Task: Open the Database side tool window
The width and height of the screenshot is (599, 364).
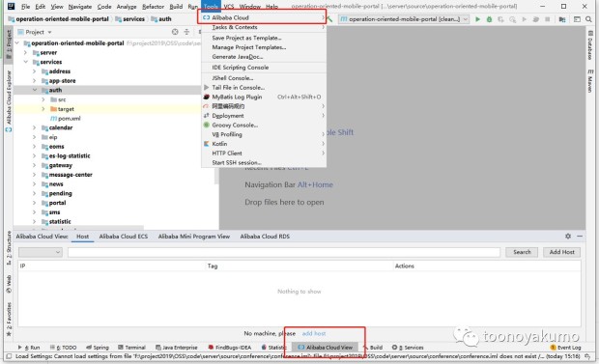Action: [x=590, y=45]
